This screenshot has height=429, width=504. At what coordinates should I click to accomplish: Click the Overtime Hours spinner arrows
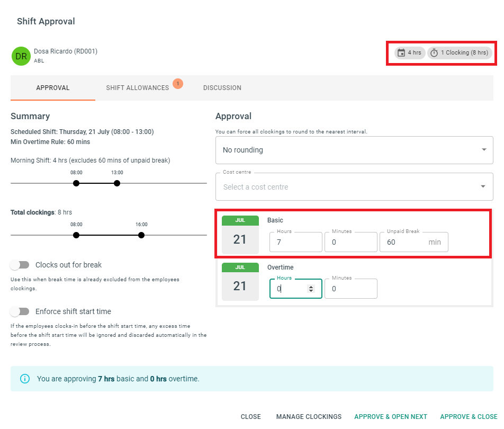pos(311,289)
